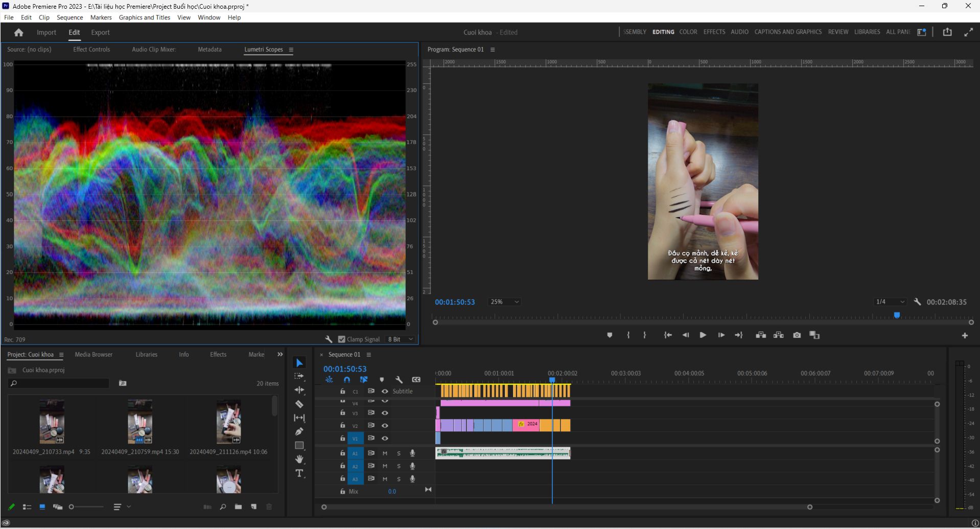Image resolution: width=980 pixels, height=529 pixels.
Task: Open Quick Export share icon
Action: tap(947, 32)
